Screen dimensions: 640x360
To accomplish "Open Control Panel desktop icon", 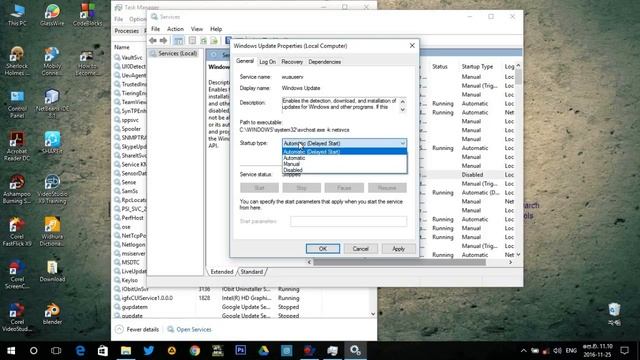I will [x=17, y=104].
